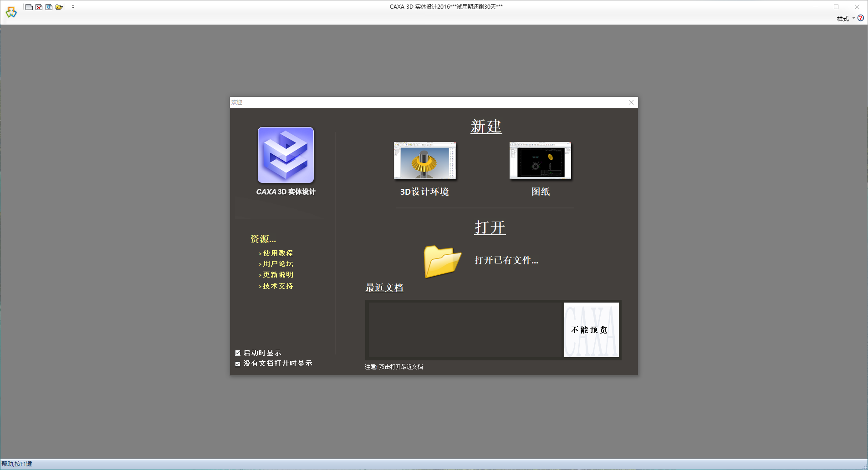Click the blank new document icon in quick toolbar
Screen dimensions: 868x470
point(29,7)
